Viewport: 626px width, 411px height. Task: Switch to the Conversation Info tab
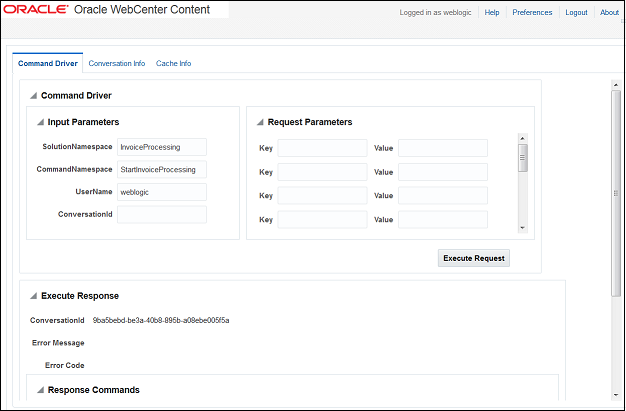point(117,63)
